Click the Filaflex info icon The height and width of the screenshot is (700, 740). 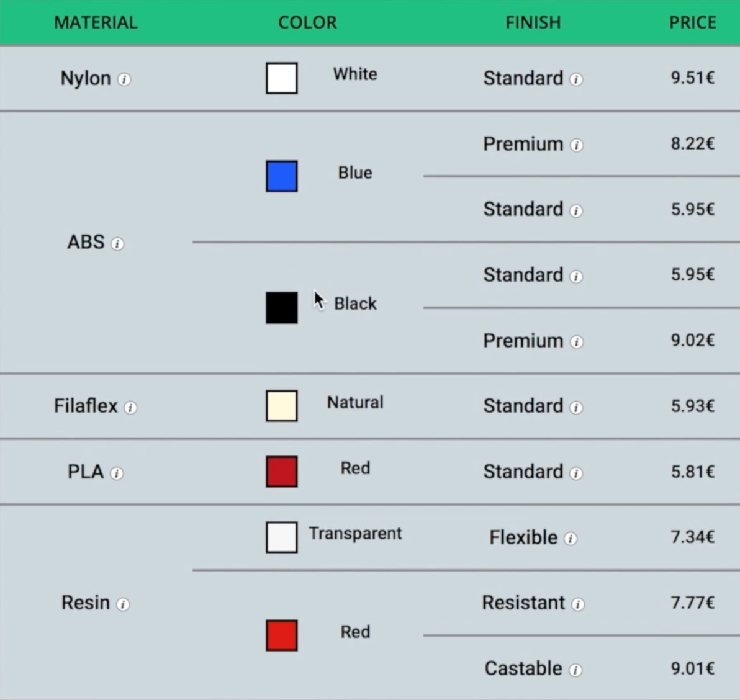(x=130, y=408)
